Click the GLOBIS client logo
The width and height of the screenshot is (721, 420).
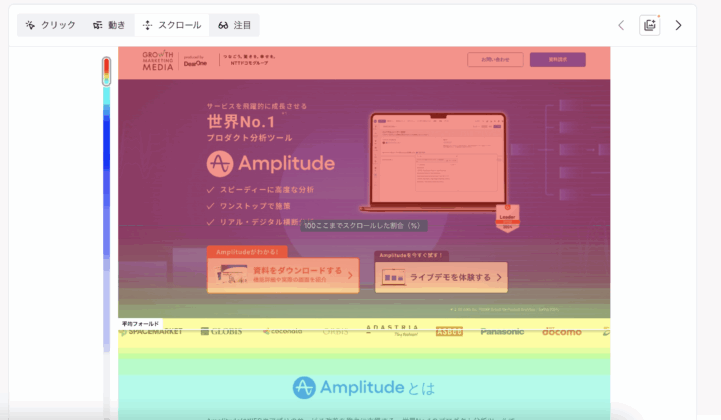point(222,331)
